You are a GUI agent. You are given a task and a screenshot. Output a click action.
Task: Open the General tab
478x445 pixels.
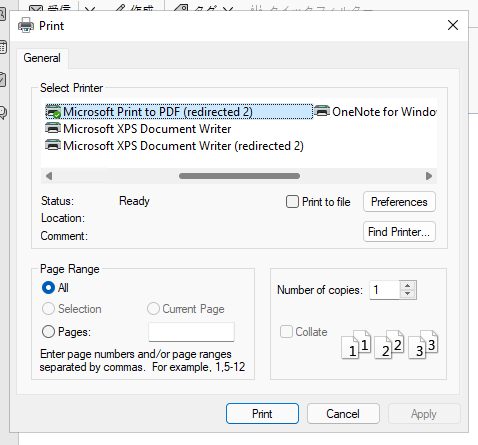pyautogui.click(x=42, y=58)
